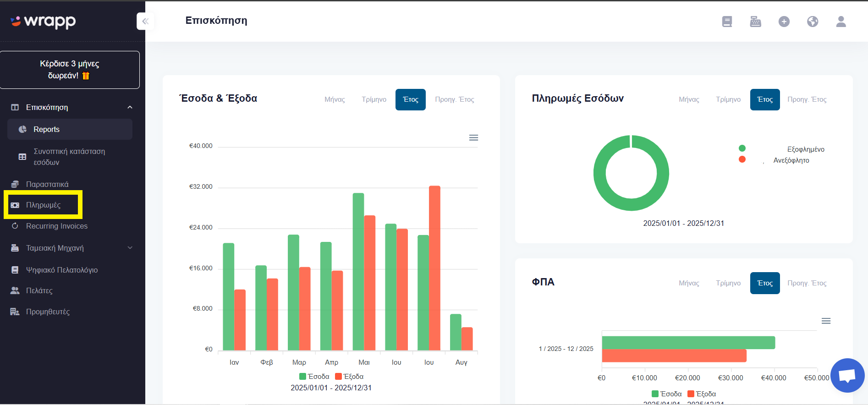Select Τρίμηνο in the Πληρωμές Εσόδων card
The width and height of the screenshot is (868, 405).
pos(728,99)
